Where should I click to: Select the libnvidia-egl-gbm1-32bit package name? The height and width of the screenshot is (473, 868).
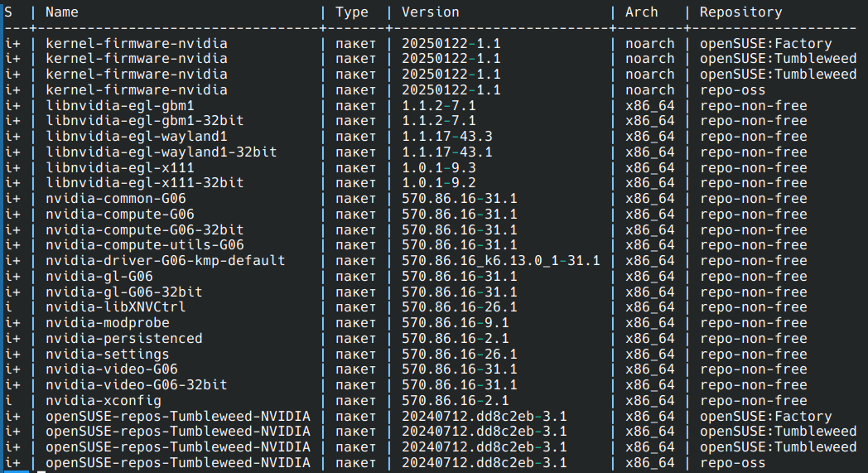pos(145,121)
